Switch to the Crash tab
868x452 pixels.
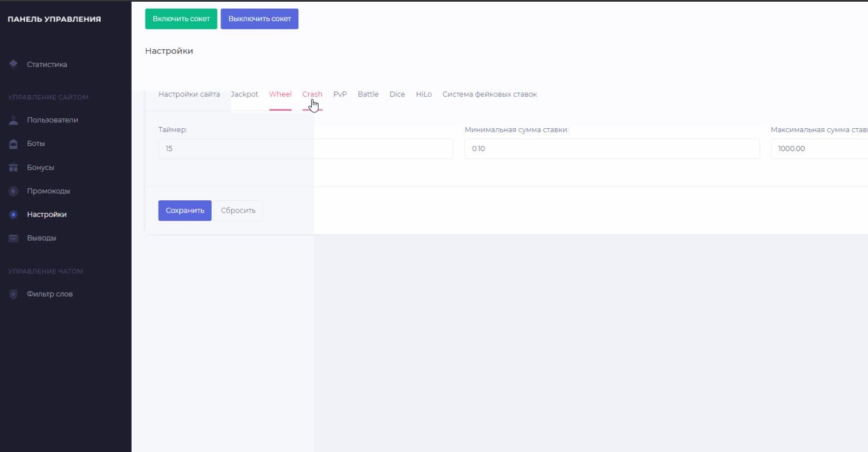[312, 94]
